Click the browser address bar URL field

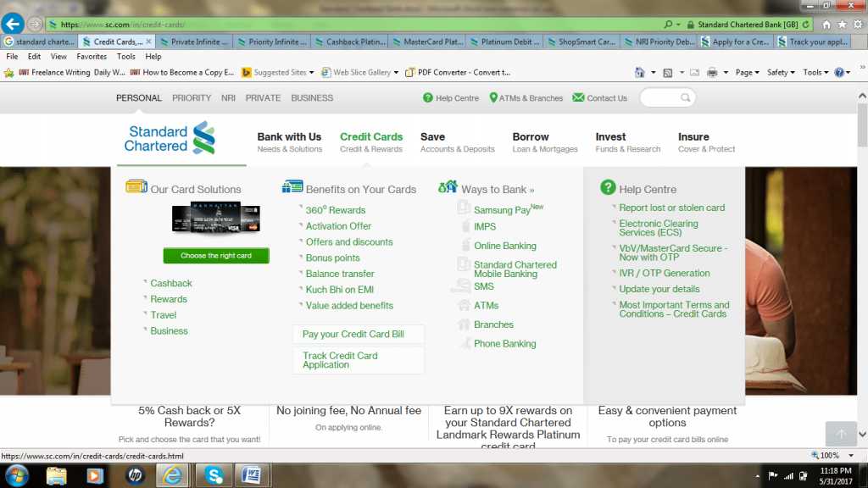(339, 25)
